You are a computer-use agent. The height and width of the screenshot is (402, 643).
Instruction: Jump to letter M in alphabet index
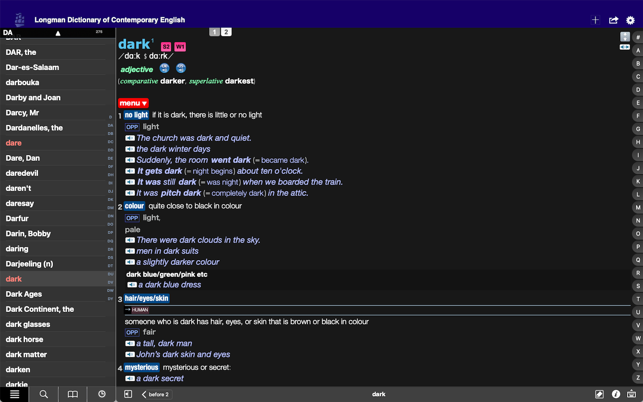coord(638,208)
